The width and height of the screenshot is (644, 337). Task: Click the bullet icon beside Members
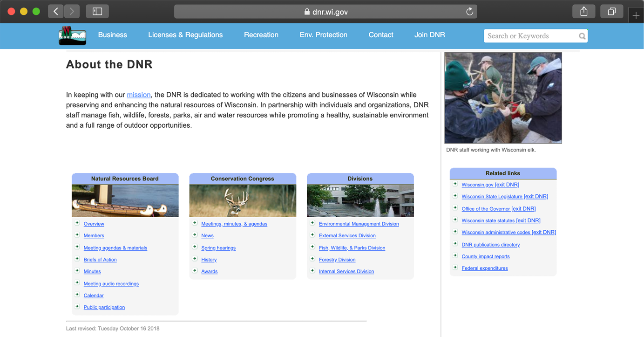pyautogui.click(x=77, y=235)
